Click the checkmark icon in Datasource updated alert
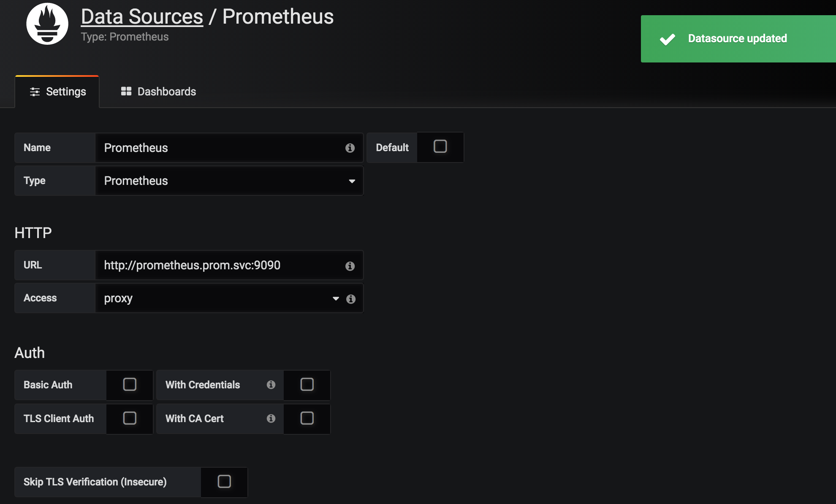The width and height of the screenshot is (836, 504). click(668, 39)
